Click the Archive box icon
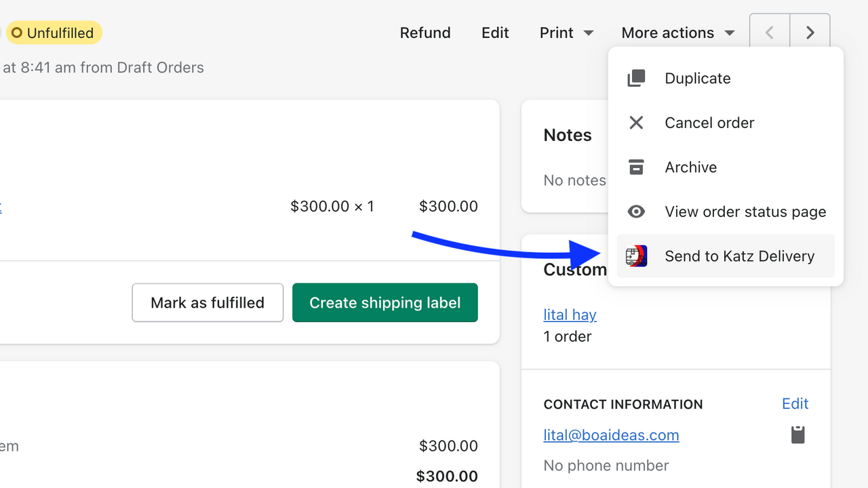 (636, 167)
